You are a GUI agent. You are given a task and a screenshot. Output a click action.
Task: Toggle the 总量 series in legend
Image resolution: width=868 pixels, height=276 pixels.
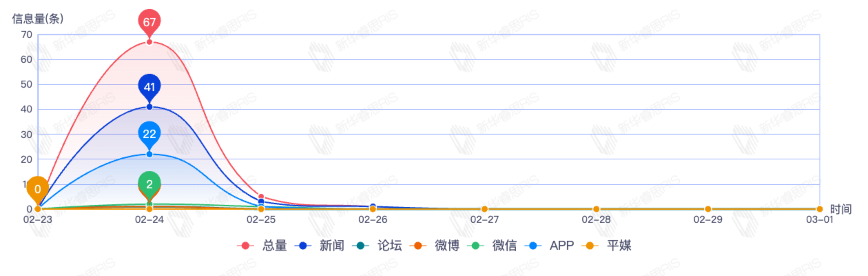[262, 246]
